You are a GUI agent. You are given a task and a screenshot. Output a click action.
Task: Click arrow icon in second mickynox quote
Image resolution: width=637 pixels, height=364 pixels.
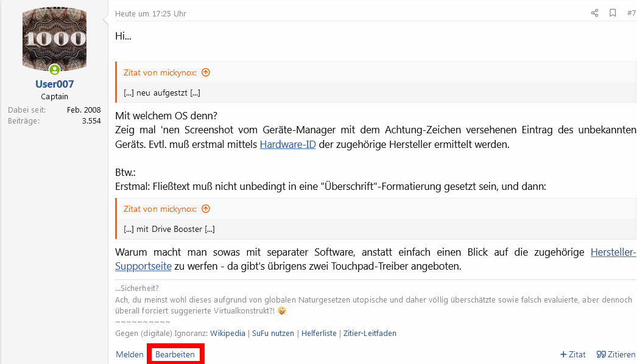click(x=205, y=208)
